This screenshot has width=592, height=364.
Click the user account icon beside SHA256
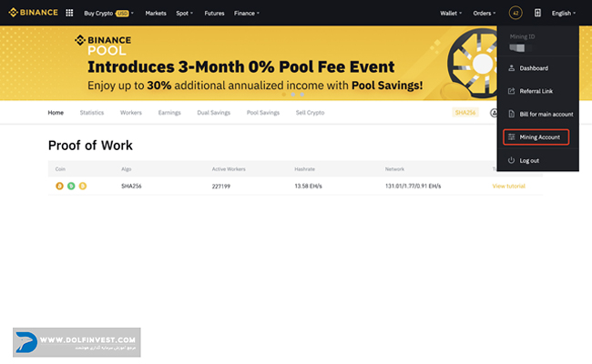coord(494,113)
